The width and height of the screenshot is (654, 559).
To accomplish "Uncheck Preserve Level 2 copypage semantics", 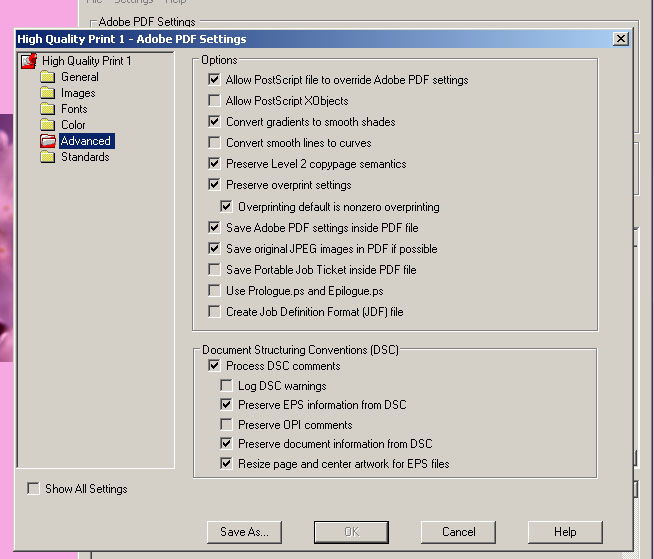I will tap(214, 164).
